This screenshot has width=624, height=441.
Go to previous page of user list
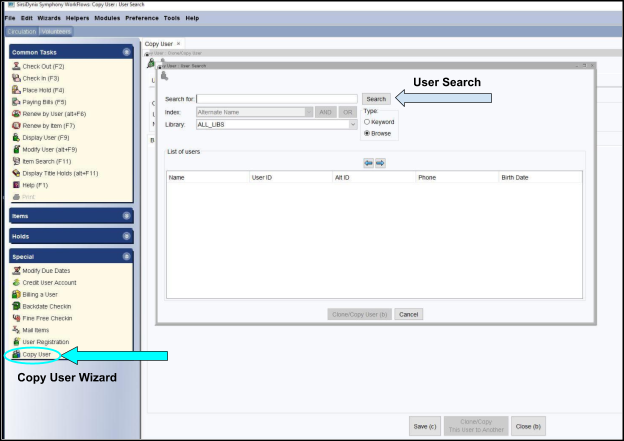369,163
